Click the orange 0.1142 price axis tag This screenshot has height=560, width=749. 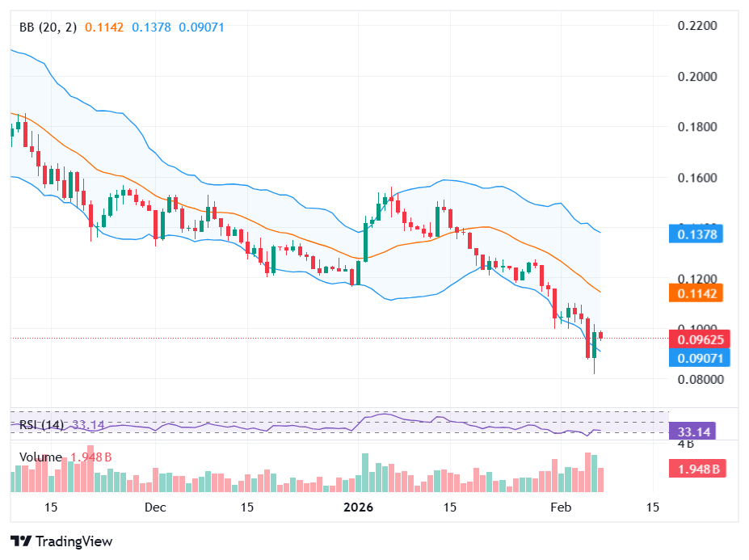696,293
